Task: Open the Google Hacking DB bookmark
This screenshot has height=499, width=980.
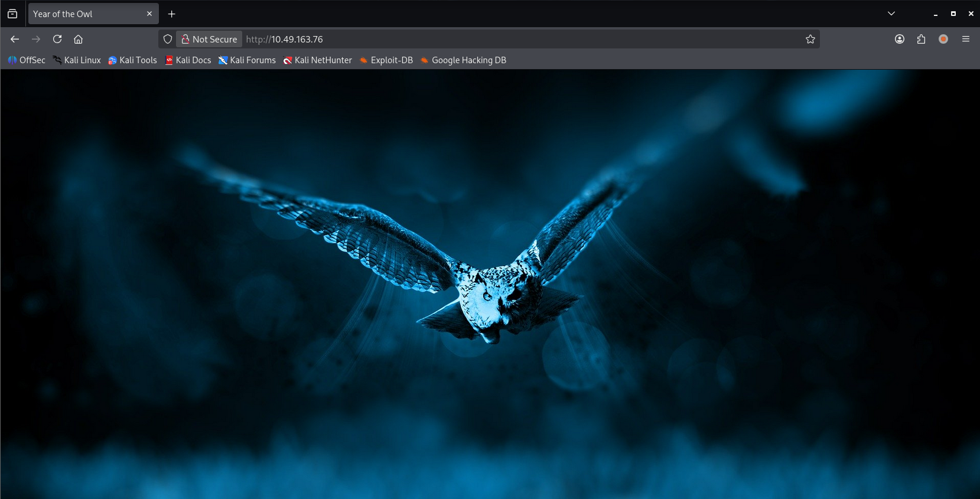Action: (x=463, y=60)
